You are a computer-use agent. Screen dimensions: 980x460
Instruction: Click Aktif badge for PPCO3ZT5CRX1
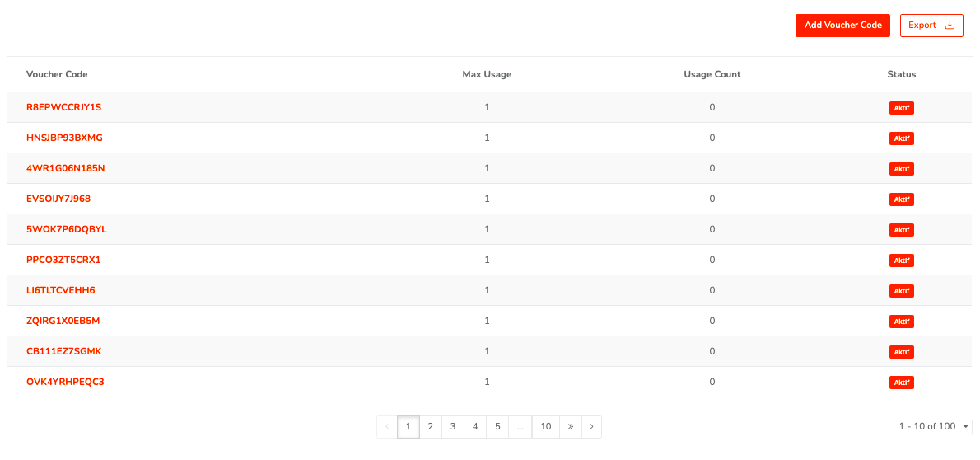point(901,261)
